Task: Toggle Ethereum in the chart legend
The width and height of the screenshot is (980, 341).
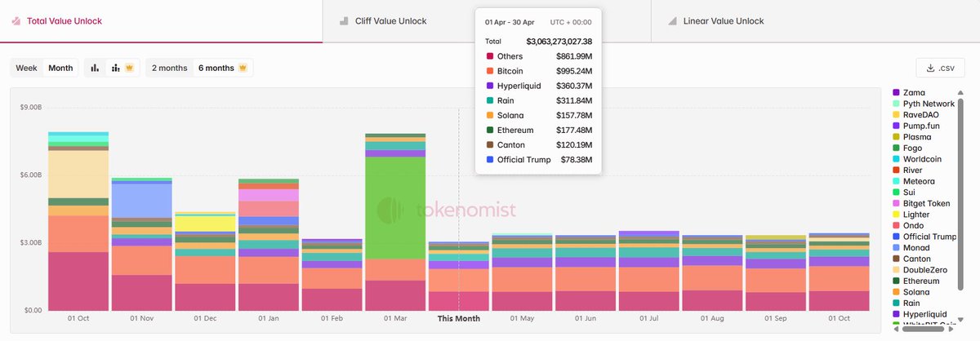Action: tap(918, 281)
